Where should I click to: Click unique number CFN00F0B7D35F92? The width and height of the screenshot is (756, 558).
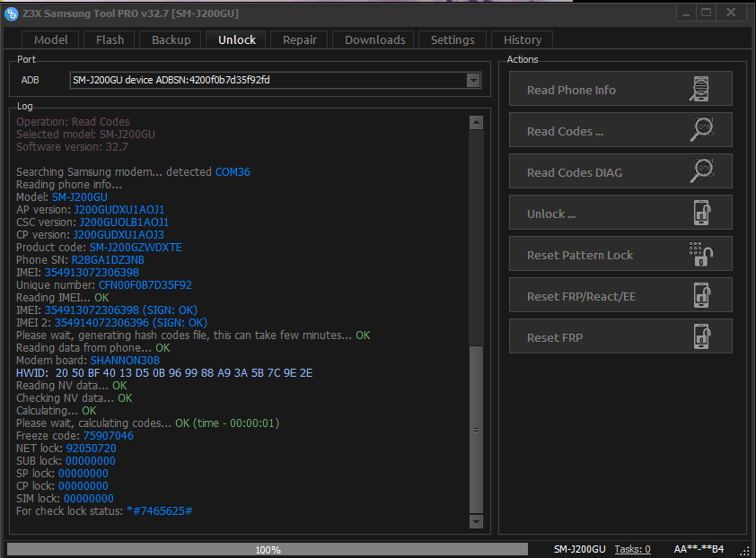point(145,284)
